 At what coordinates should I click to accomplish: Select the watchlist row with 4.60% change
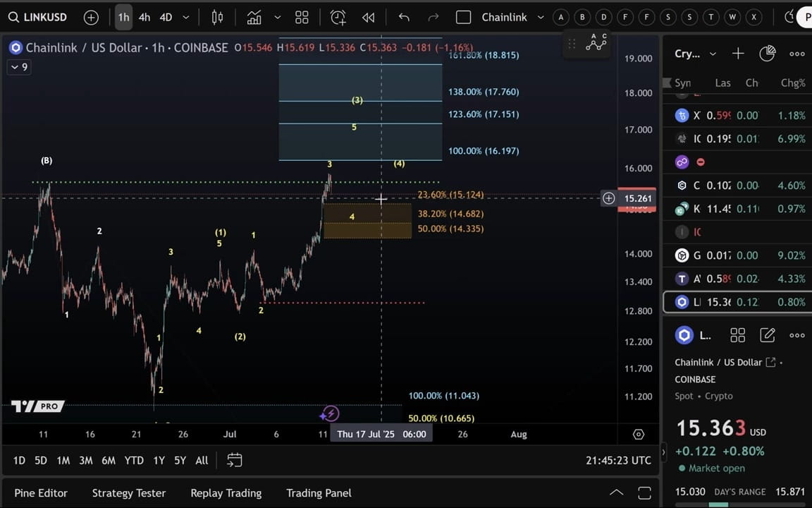[x=738, y=185]
